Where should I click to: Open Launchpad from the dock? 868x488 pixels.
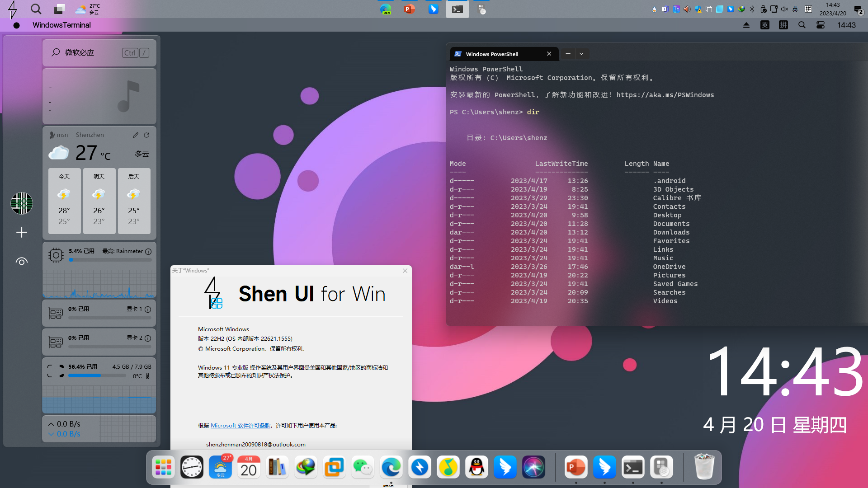163,467
